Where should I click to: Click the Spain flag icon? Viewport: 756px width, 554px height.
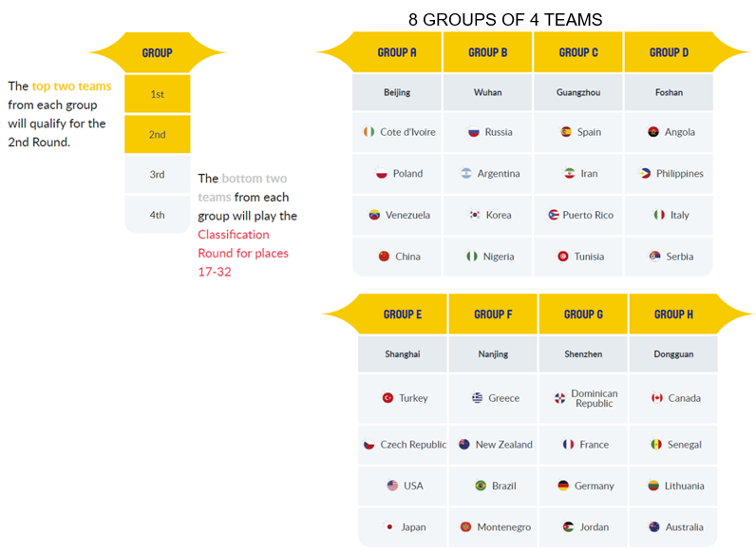[x=566, y=132]
